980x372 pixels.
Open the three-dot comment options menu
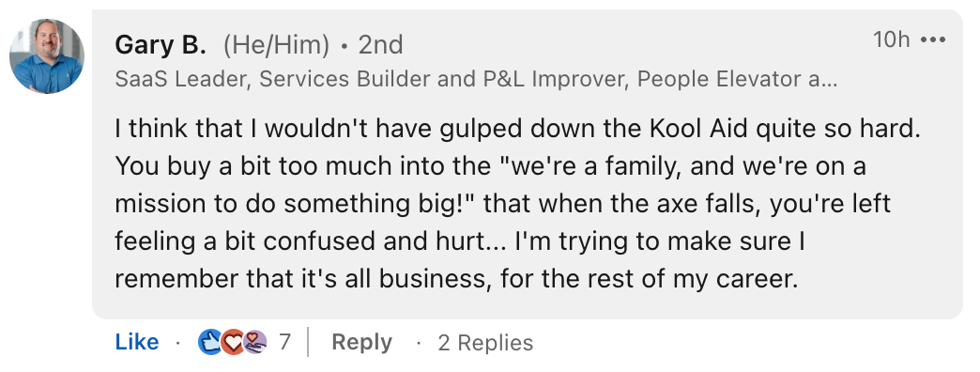(x=933, y=40)
